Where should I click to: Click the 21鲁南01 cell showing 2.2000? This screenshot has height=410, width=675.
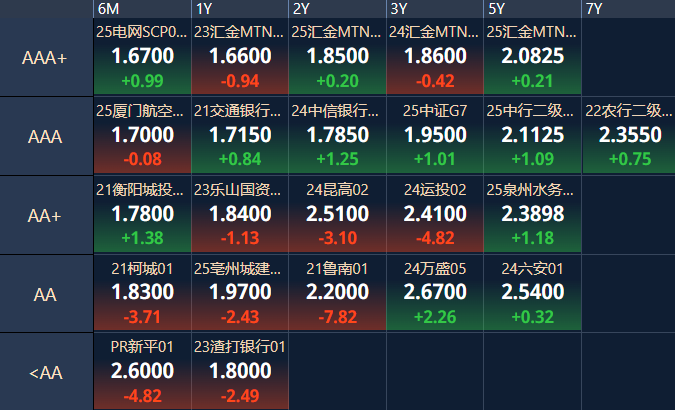click(x=337, y=293)
